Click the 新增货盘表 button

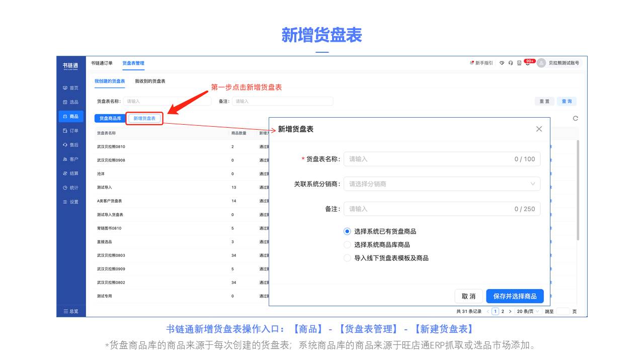click(144, 118)
